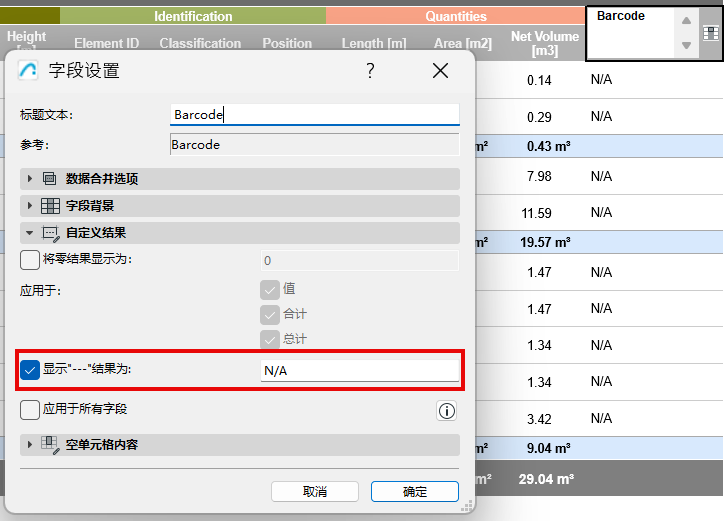Click the down arrow in Barcode header
The width and height of the screenshot is (728, 521).
click(x=686, y=46)
